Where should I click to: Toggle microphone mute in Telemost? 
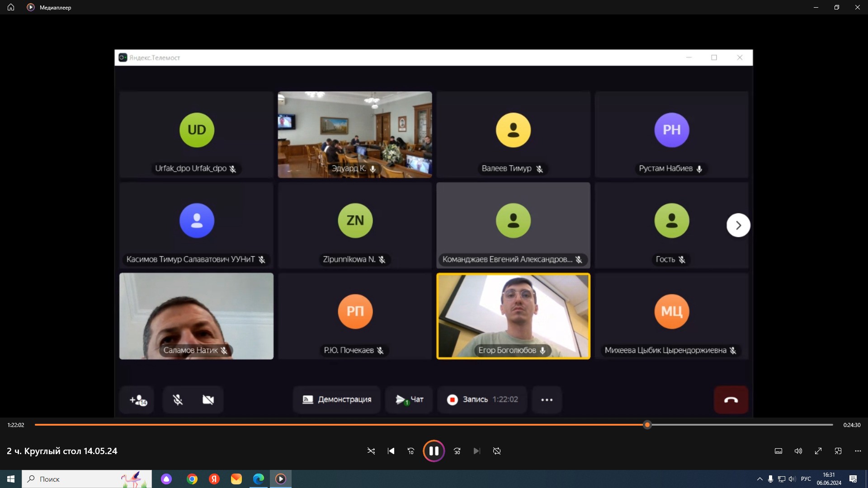[x=178, y=400]
